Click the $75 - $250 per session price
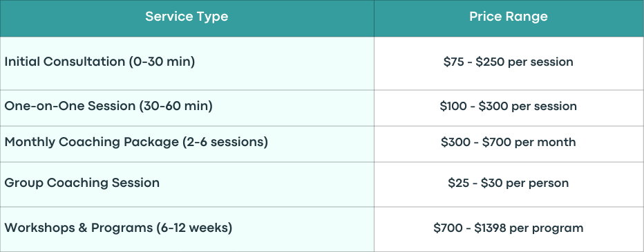The image size is (644, 252). [x=509, y=62]
